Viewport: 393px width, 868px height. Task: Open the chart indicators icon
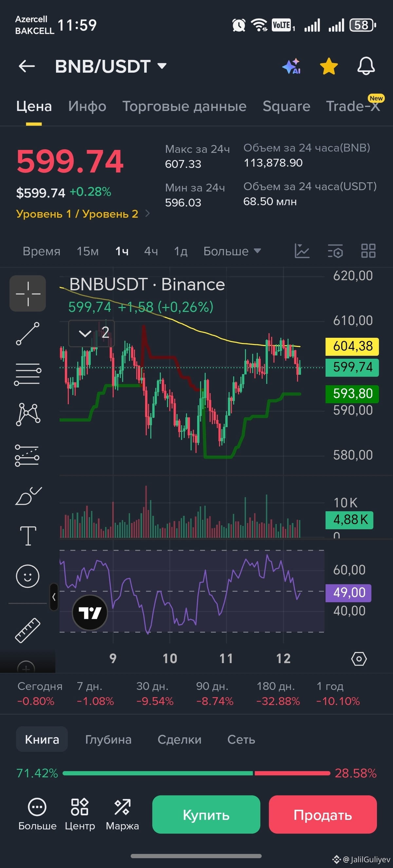[x=302, y=251]
